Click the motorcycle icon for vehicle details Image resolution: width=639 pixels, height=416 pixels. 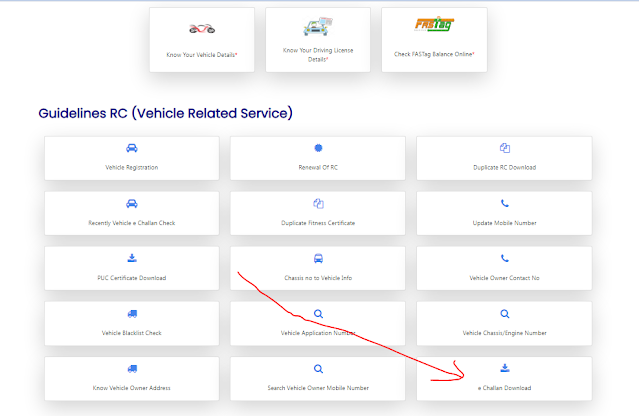point(202,29)
